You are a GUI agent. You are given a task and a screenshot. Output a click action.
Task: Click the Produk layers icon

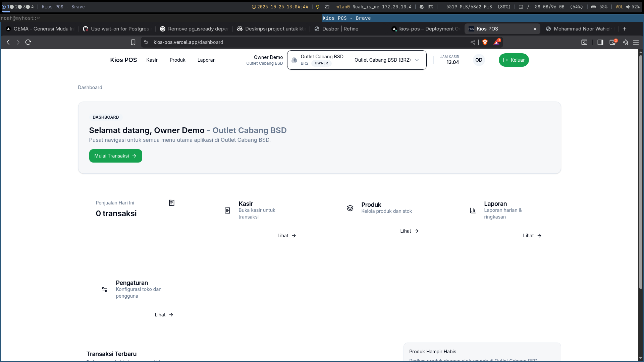(350, 208)
